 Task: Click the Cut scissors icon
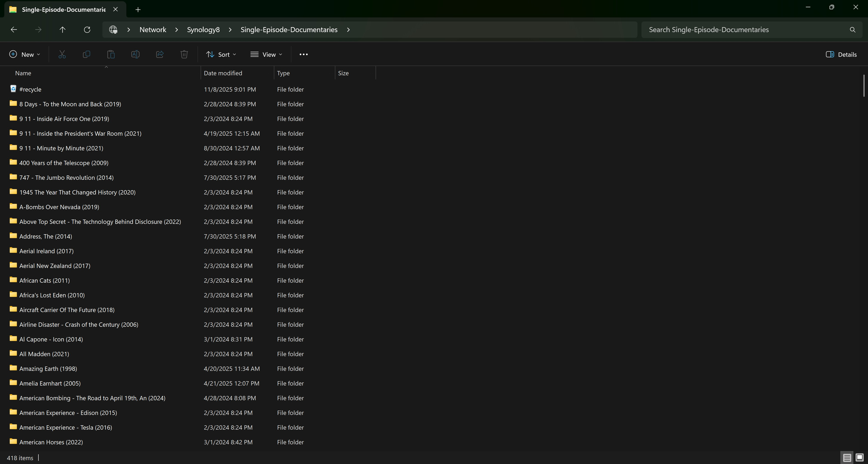(x=62, y=54)
